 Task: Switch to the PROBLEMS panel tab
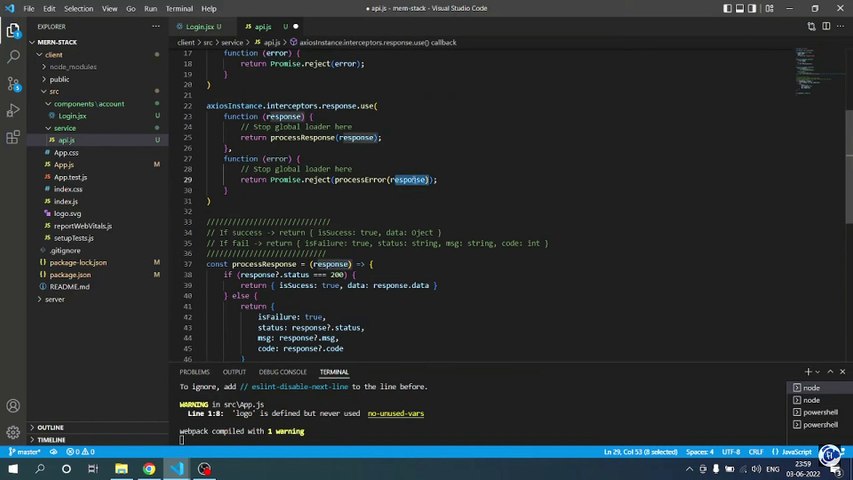[x=194, y=372]
